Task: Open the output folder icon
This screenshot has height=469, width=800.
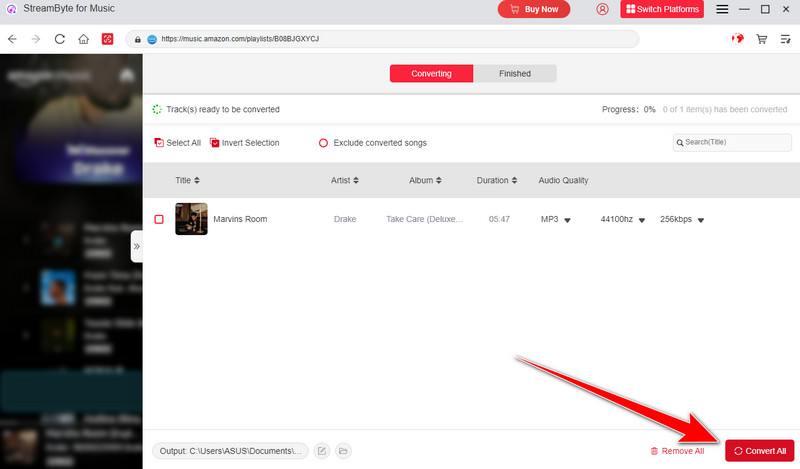Action: click(x=343, y=451)
